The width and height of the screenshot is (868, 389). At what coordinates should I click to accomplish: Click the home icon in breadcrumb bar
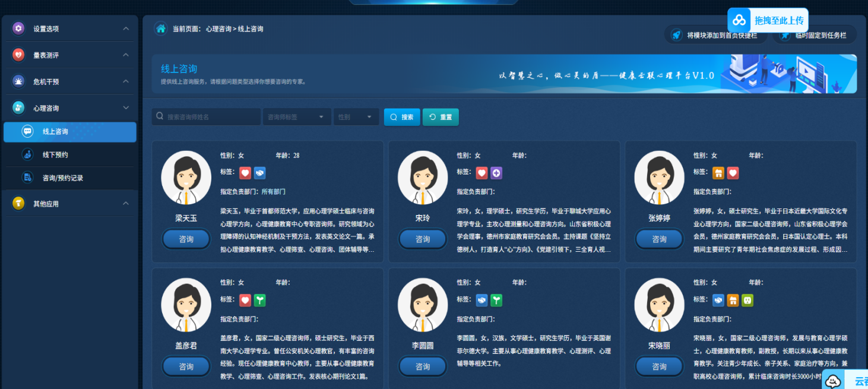coord(160,29)
